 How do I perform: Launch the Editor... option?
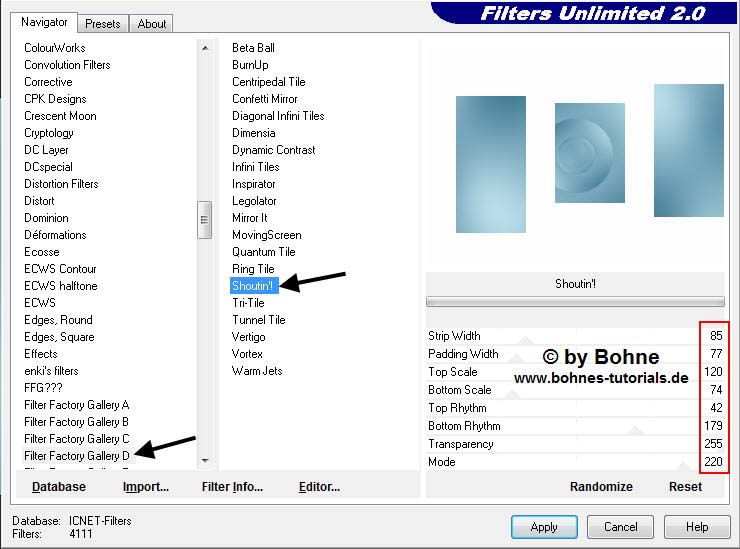[319, 487]
